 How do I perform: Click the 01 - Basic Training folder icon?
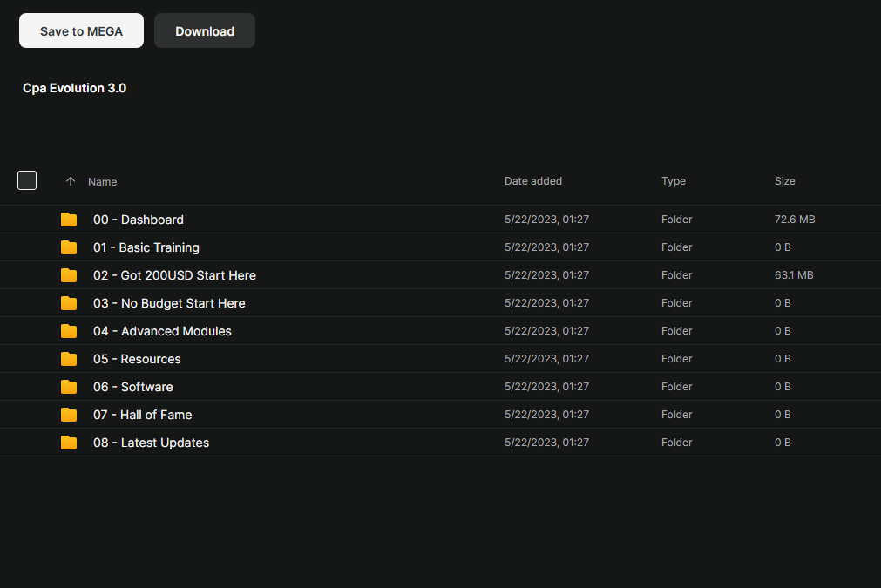69,247
